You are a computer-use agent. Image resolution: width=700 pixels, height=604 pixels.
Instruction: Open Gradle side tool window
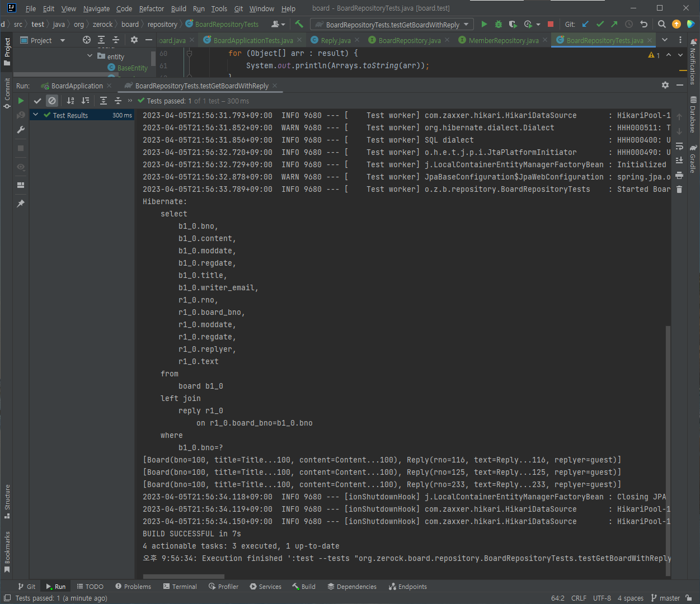[693, 159]
